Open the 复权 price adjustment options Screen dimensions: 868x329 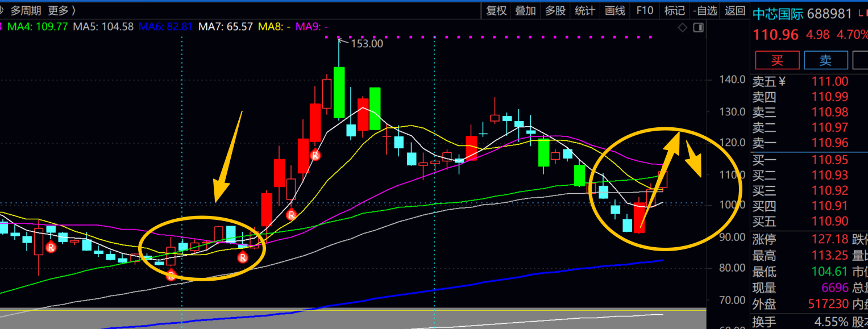[x=495, y=10]
